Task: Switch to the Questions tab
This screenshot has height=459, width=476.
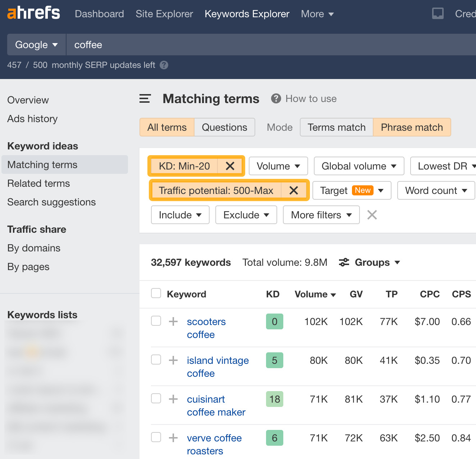Action: click(x=224, y=127)
